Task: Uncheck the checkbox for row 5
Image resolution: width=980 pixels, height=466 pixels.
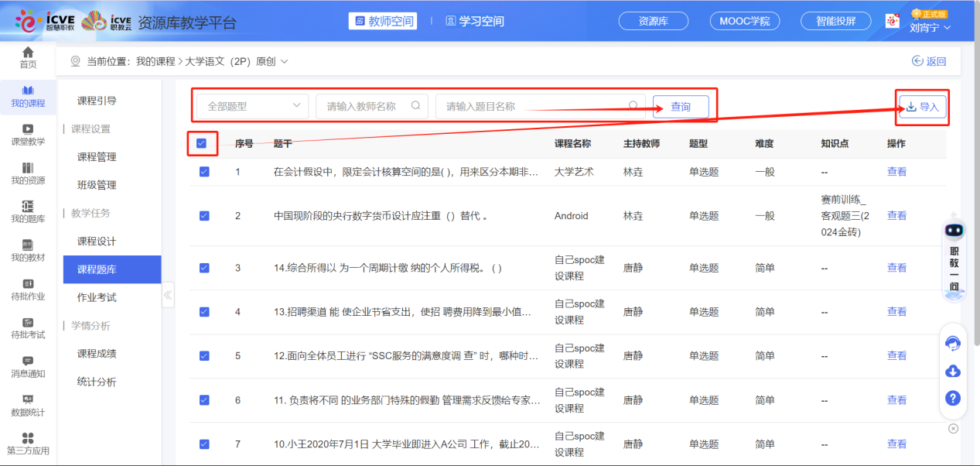Action: click(x=204, y=356)
